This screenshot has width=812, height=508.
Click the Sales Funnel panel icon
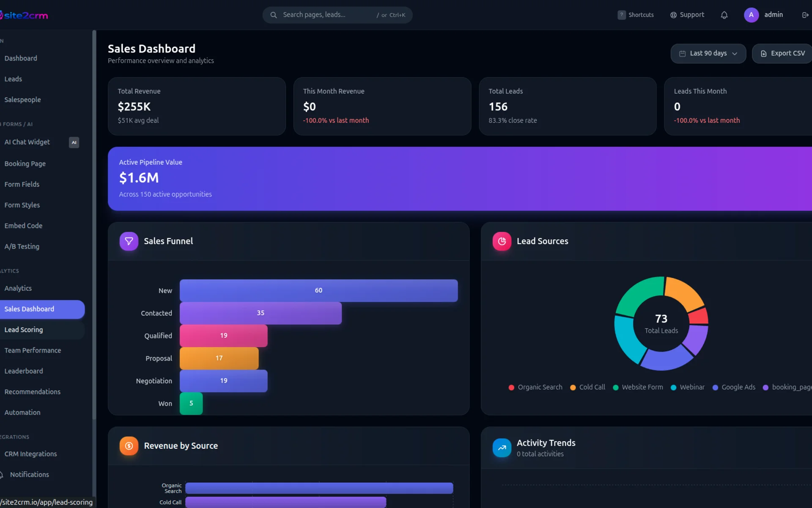coord(129,241)
